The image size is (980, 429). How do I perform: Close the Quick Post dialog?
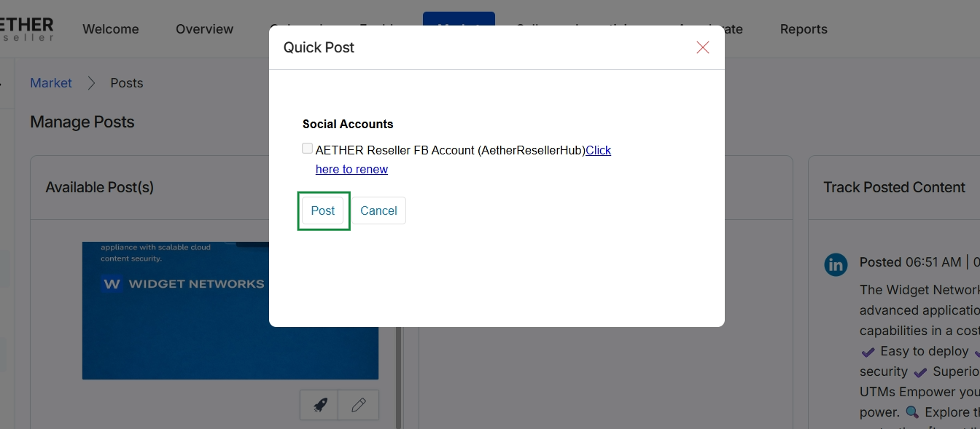[x=703, y=47]
